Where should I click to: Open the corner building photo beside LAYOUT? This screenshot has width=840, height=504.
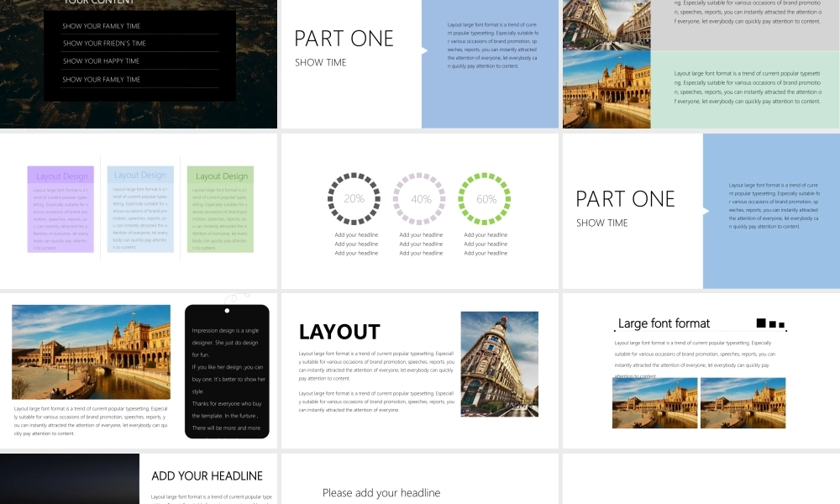pyautogui.click(x=499, y=364)
